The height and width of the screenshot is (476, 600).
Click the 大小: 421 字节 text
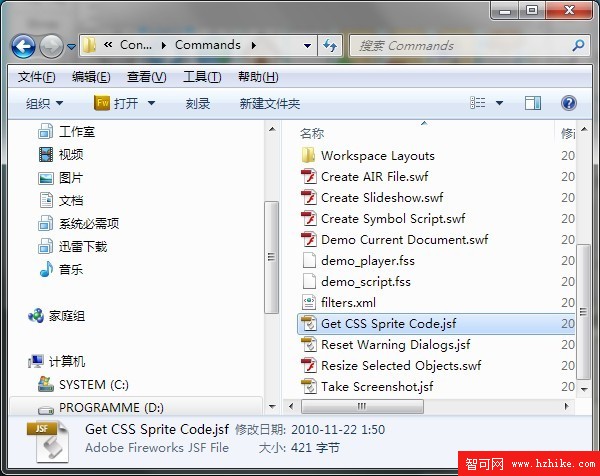tap(299, 448)
